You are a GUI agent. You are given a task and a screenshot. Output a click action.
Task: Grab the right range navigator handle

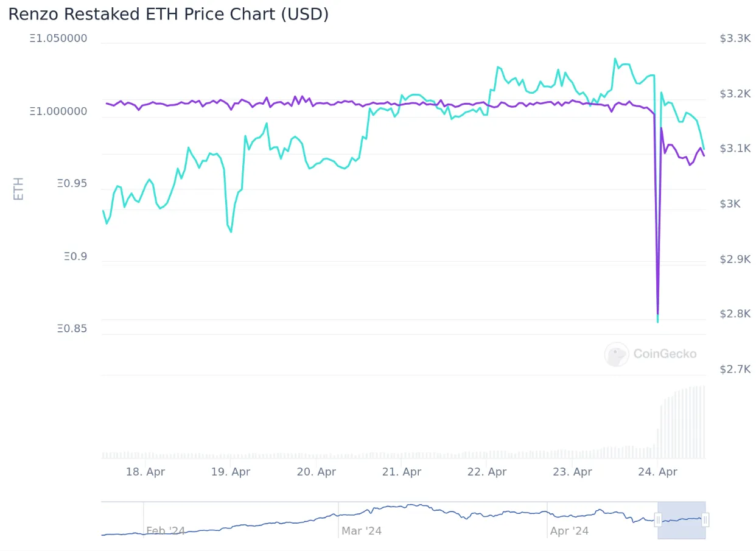705,519
